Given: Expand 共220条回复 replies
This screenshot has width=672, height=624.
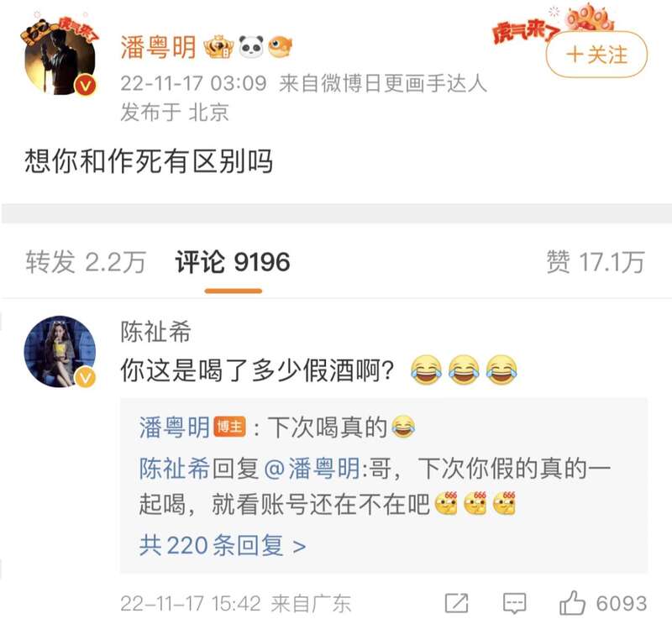Looking at the screenshot, I should click(223, 546).
